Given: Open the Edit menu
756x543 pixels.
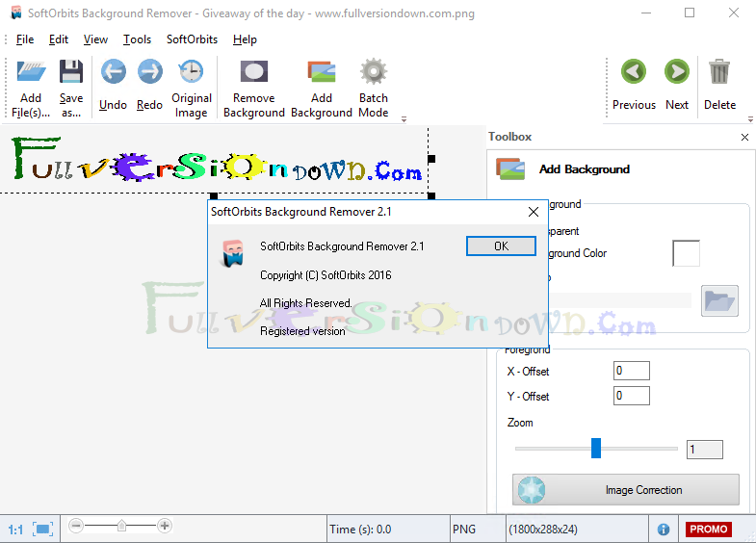Looking at the screenshot, I should [x=59, y=39].
